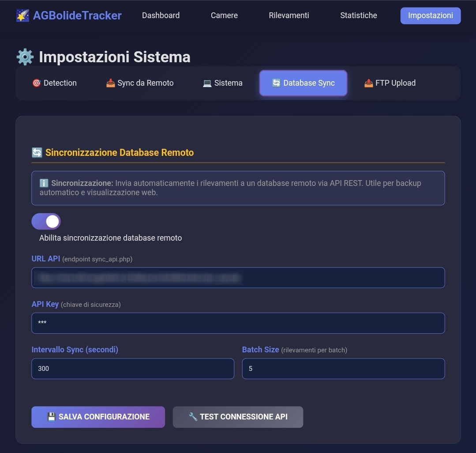
Task: Click the info icon in the Sincronizzazione notice
Action: (x=44, y=183)
